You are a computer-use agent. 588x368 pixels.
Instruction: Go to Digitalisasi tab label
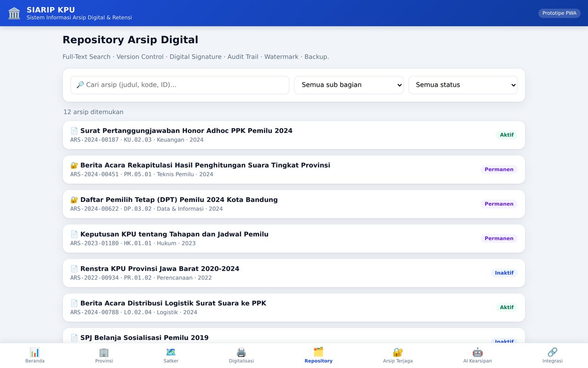click(x=241, y=361)
